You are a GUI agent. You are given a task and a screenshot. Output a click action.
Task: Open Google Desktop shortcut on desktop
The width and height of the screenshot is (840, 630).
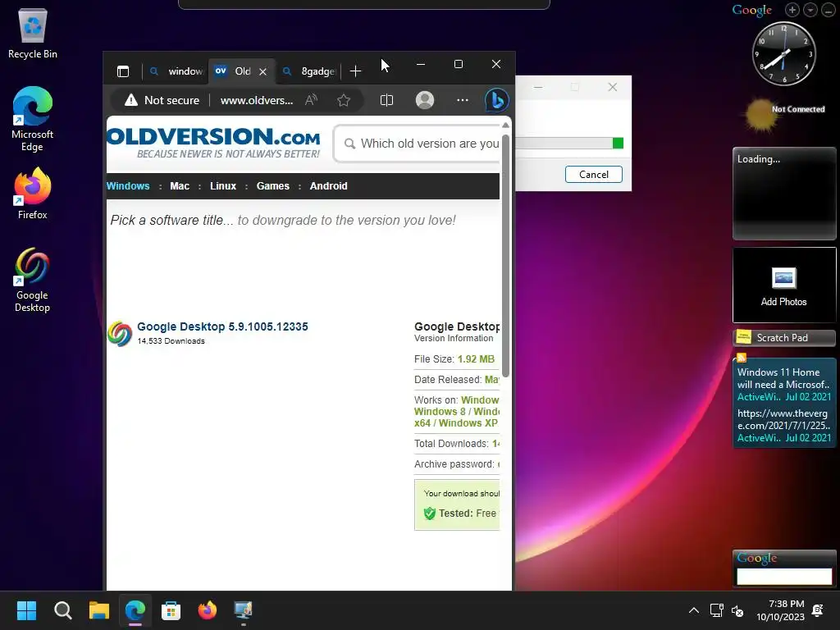click(x=32, y=280)
